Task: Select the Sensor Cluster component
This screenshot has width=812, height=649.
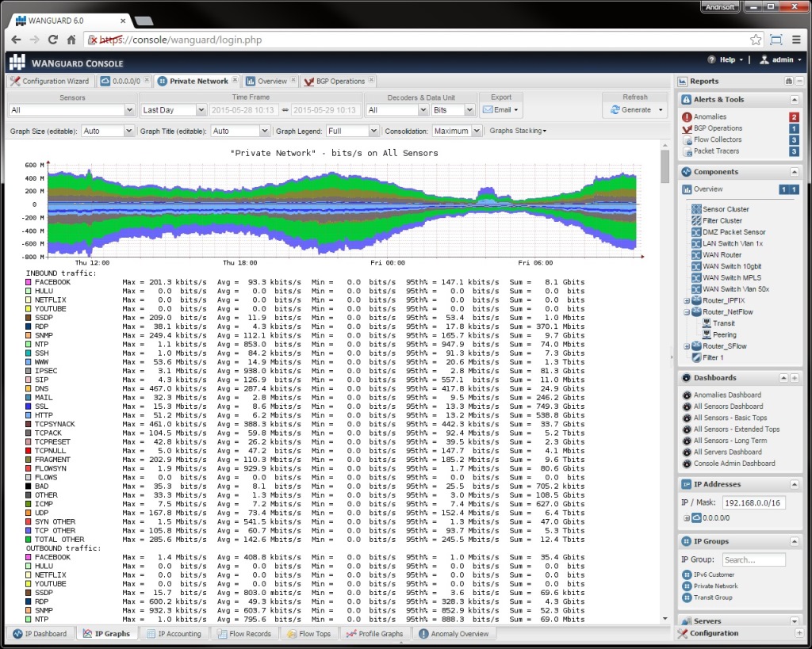Action: point(726,208)
